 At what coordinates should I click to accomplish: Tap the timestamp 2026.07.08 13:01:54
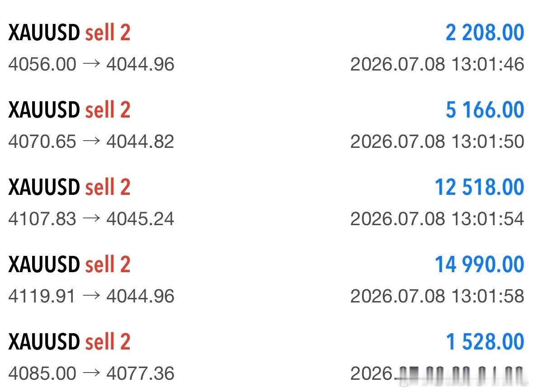click(437, 219)
